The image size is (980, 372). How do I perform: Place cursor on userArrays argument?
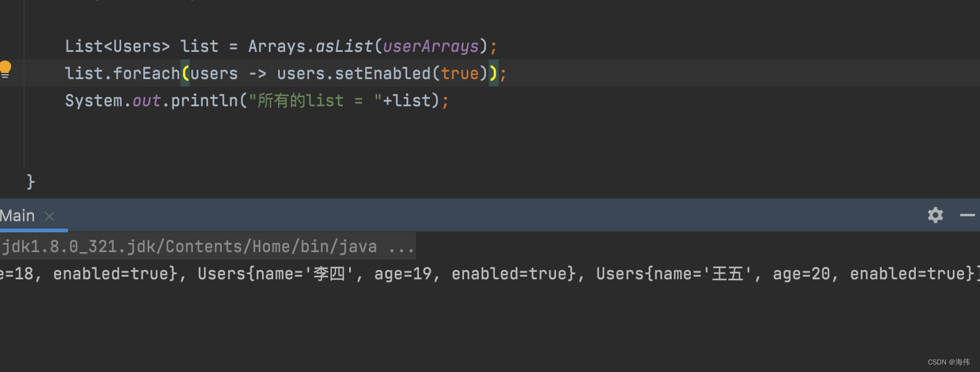coord(431,46)
